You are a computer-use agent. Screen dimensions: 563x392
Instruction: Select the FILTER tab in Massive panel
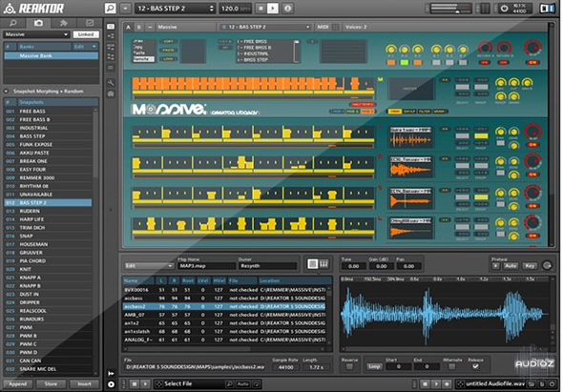pos(425,112)
